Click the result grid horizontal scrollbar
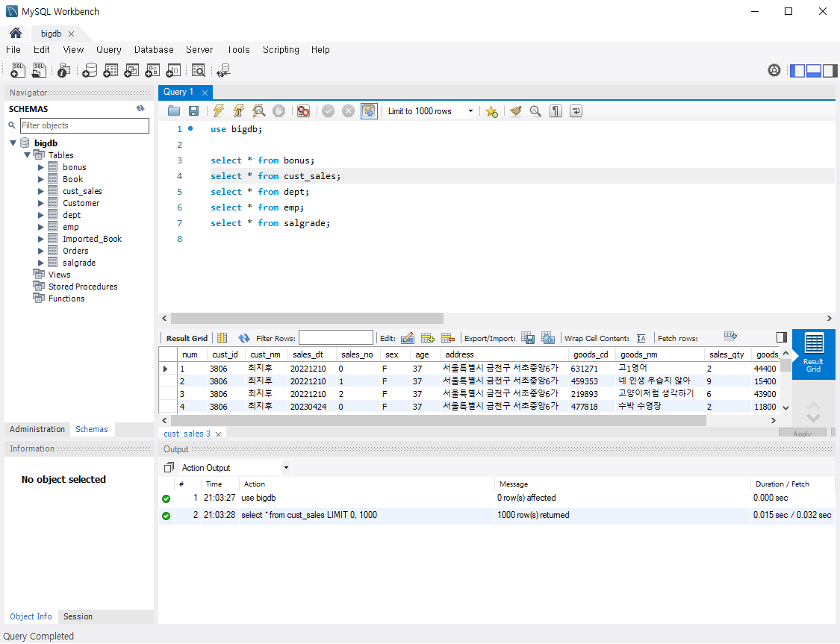 tap(438, 421)
